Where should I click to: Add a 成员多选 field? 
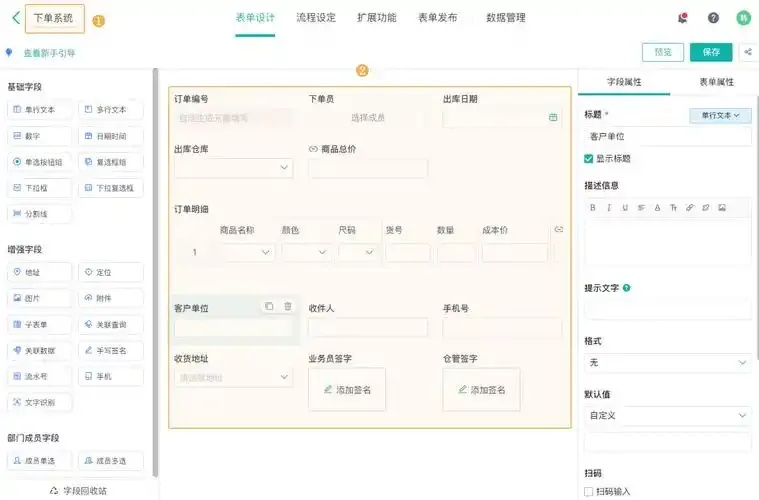point(111,461)
